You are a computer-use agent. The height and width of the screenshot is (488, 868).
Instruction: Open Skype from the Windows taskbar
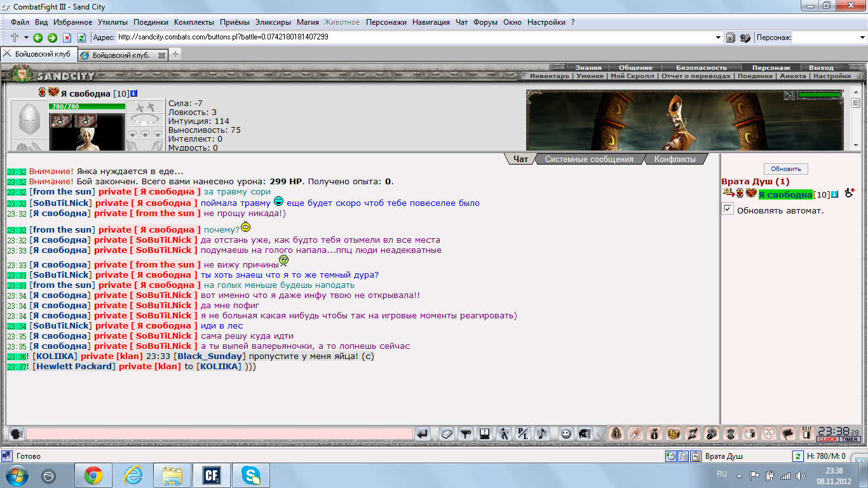pyautogui.click(x=250, y=475)
